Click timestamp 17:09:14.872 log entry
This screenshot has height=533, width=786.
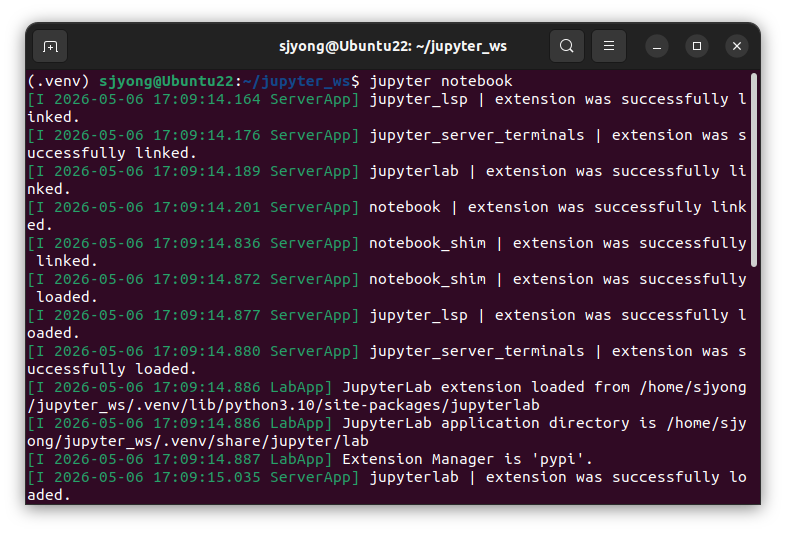[x=207, y=279]
